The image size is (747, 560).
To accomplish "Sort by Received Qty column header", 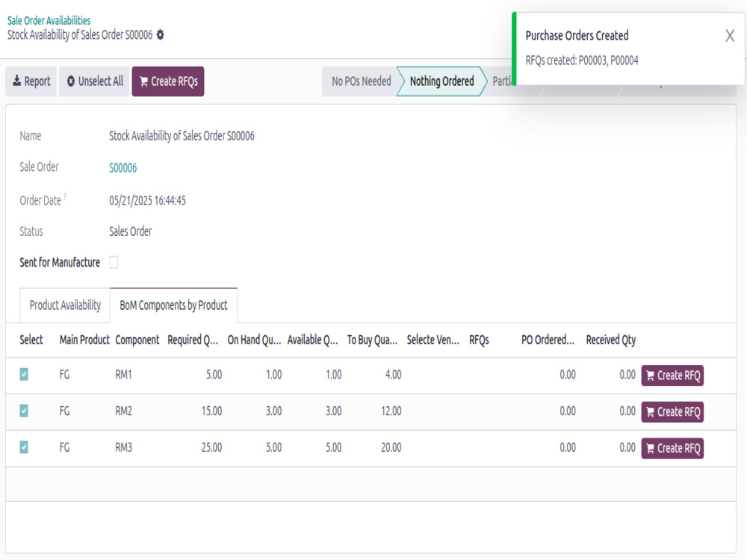I will click(x=611, y=340).
